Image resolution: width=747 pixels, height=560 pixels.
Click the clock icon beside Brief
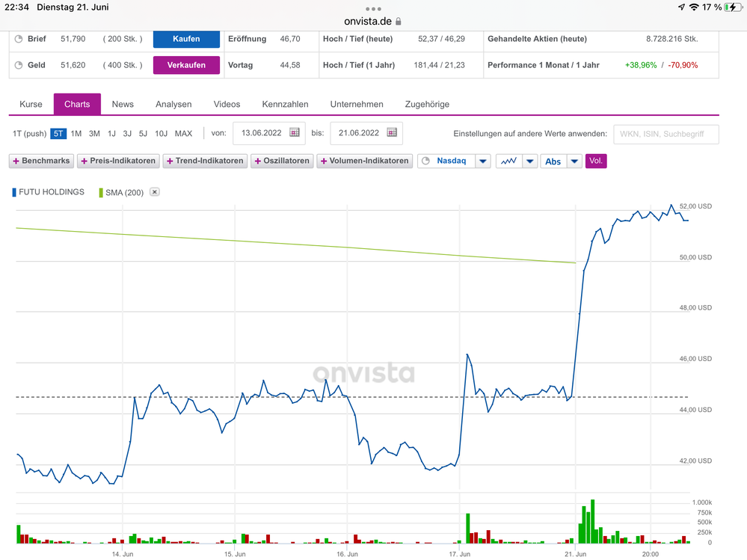pyautogui.click(x=19, y=39)
